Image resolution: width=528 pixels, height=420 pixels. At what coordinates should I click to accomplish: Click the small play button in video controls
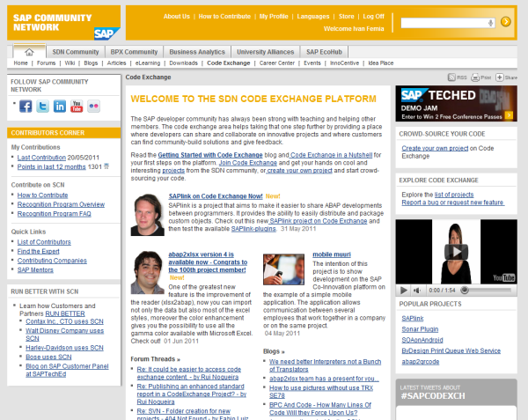pyautogui.click(x=403, y=290)
